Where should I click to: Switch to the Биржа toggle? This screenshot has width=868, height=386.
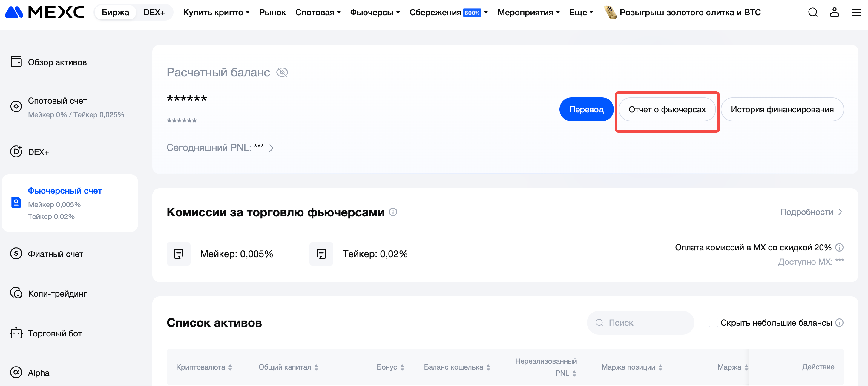tap(115, 13)
